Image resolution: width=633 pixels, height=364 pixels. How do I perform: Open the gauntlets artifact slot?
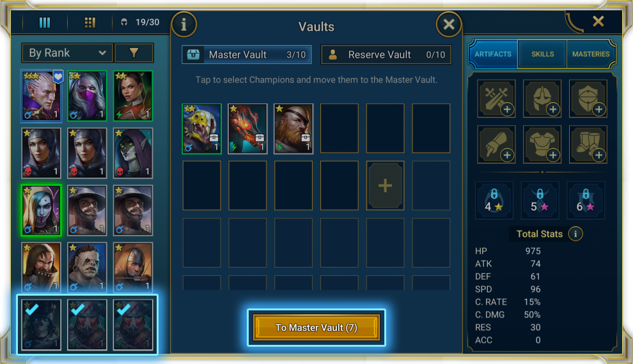tap(496, 144)
